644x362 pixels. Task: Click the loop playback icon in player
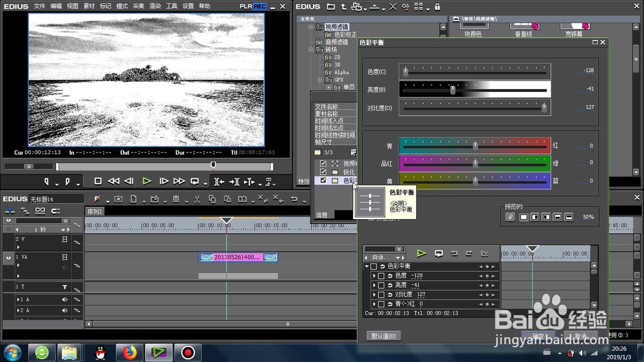click(x=194, y=181)
